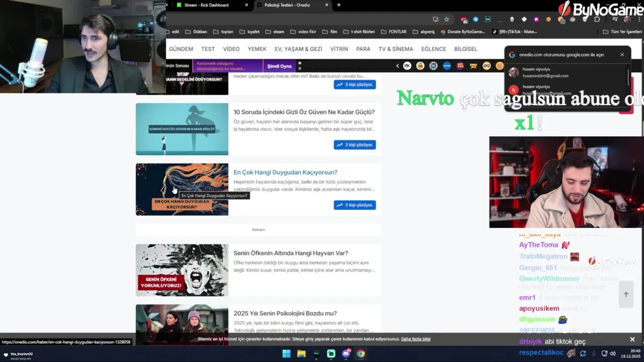Open the VİTRİN menu item
Image resolution: width=644 pixels, height=362 pixels.
click(x=339, y=49)
